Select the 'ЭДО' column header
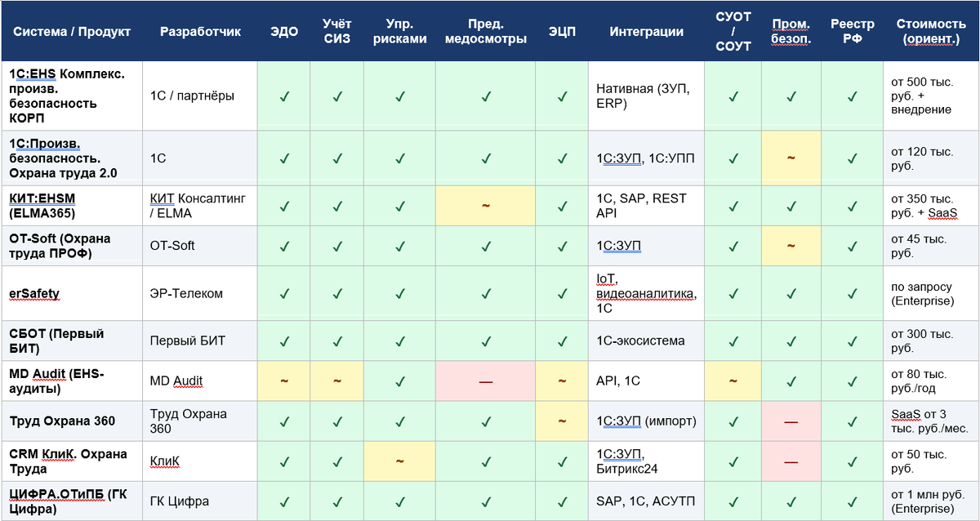 (x=284, y=32)
